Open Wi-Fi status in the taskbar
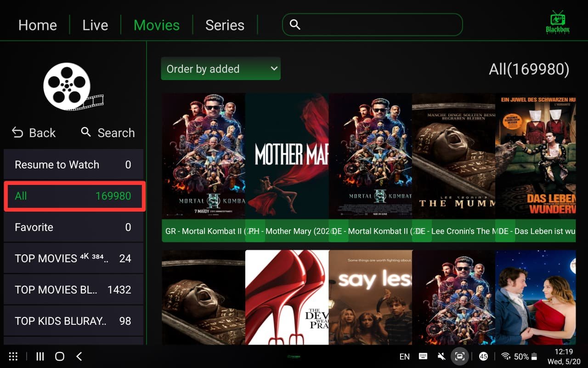Viewport: 588px width, 368px height. tap(506, 356)
